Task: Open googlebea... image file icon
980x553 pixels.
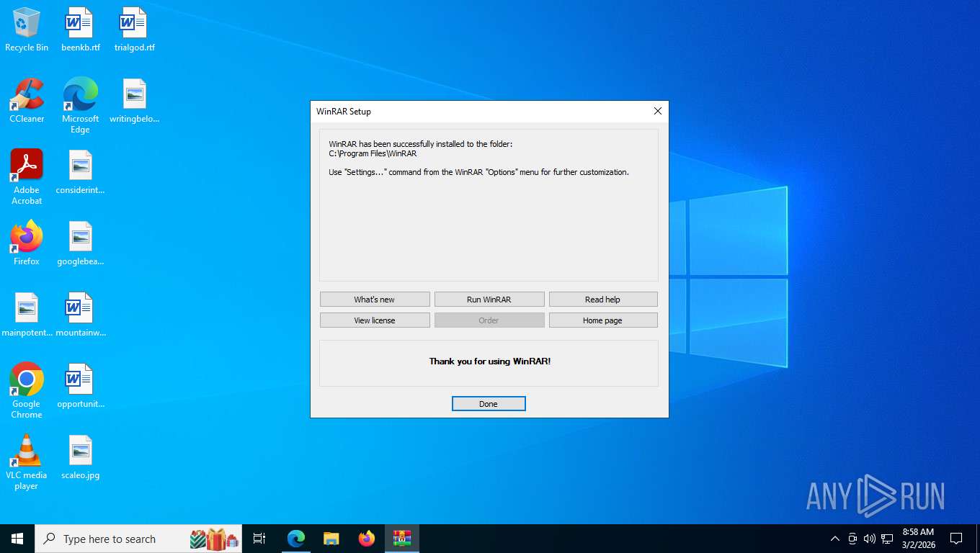Action: pos(80,243)
